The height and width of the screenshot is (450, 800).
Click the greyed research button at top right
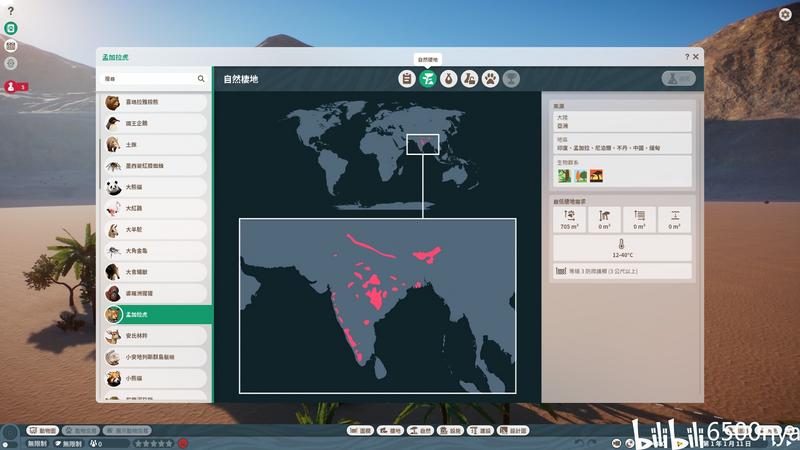[x=679, y=79]
